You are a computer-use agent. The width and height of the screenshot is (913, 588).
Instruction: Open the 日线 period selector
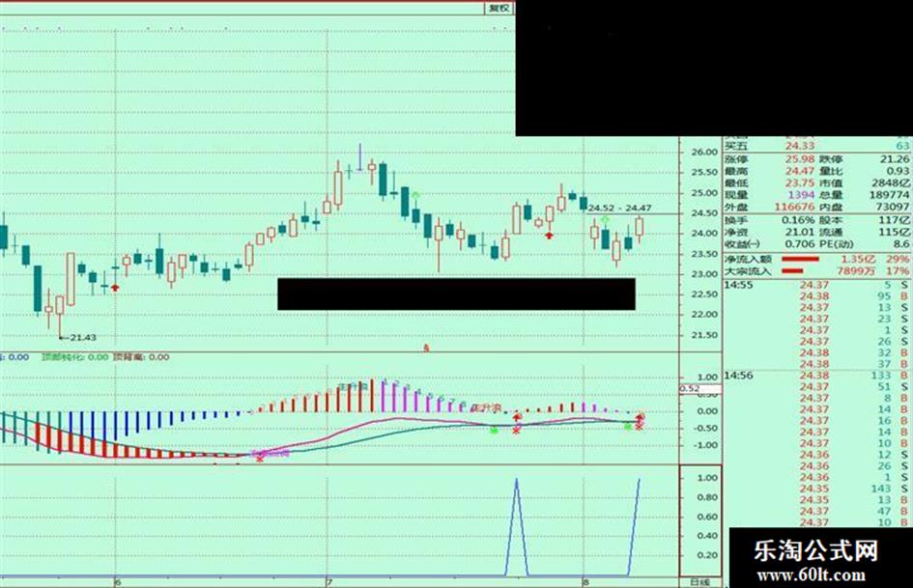pyautogui.click(x=700, y=582)
